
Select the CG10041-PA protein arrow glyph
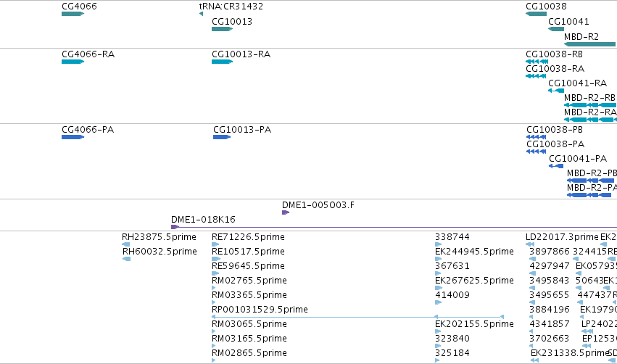point(556,166)
